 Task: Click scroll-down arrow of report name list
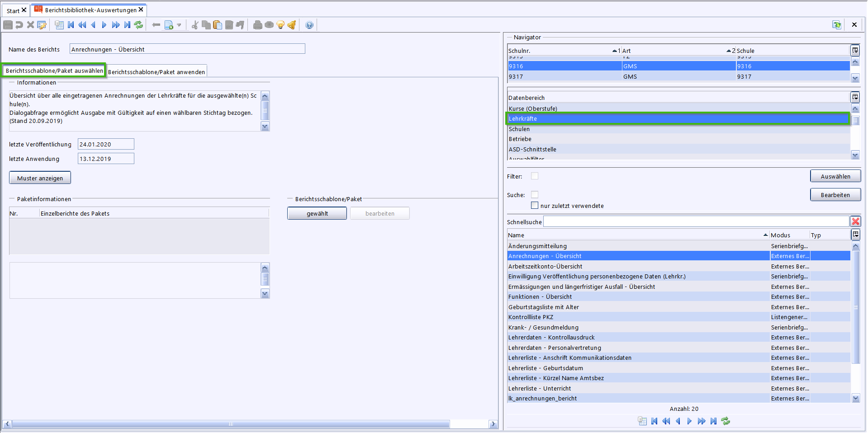tap(855, 398)
